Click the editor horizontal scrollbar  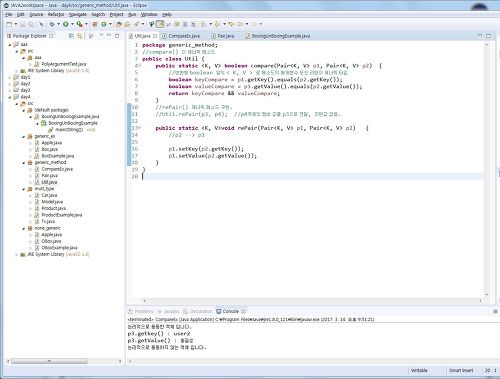pos(312,300)
